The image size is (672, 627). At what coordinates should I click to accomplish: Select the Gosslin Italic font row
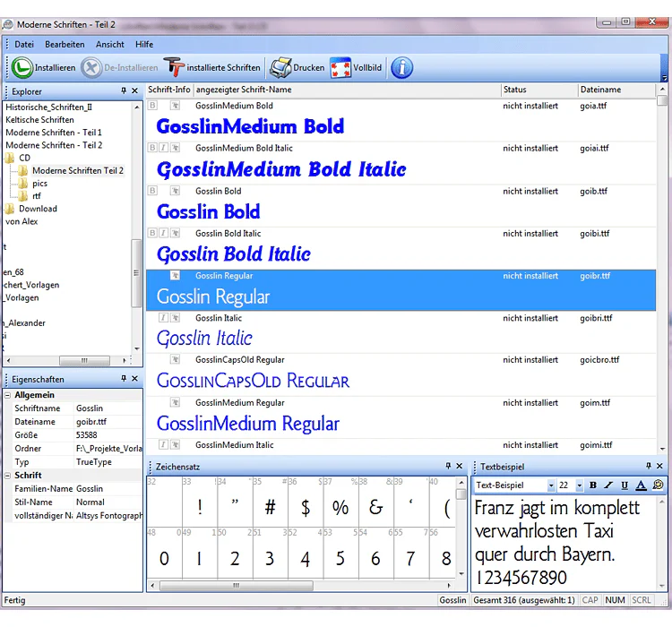tap(401, 332)
